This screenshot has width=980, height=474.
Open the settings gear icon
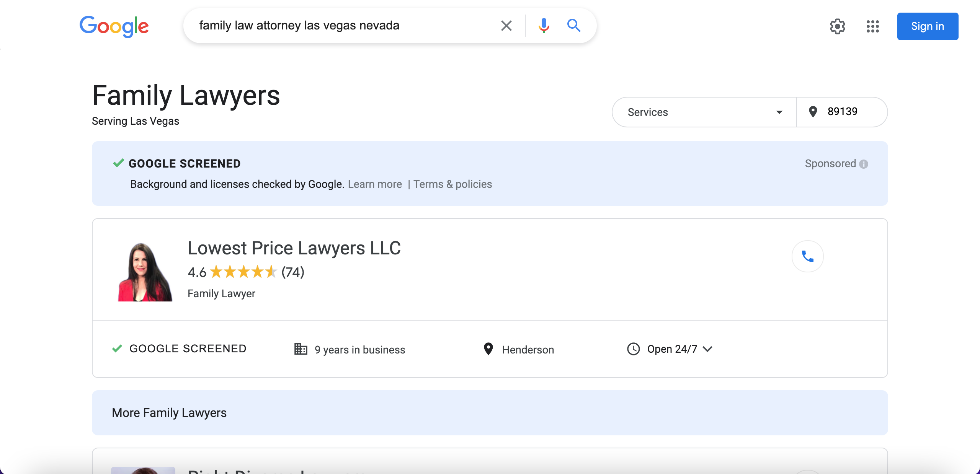pyautogui.click(x=837, y=26)
